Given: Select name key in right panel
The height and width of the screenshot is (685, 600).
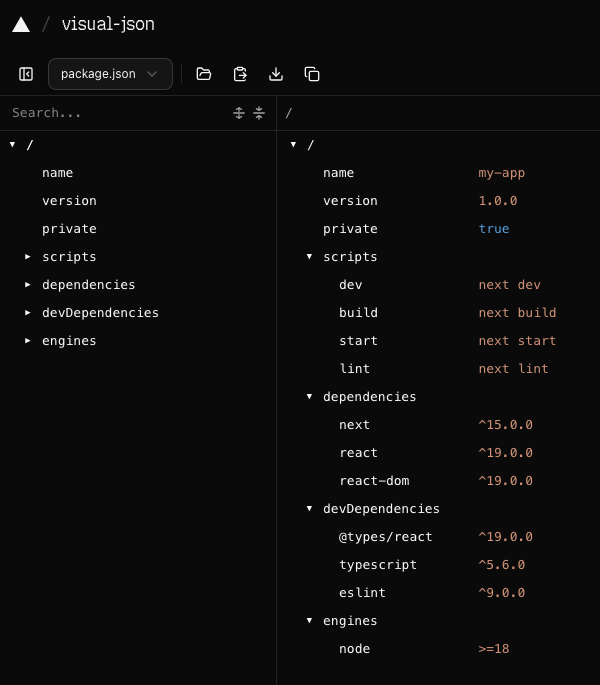Looking at the screenshot, I should point(339,173).
